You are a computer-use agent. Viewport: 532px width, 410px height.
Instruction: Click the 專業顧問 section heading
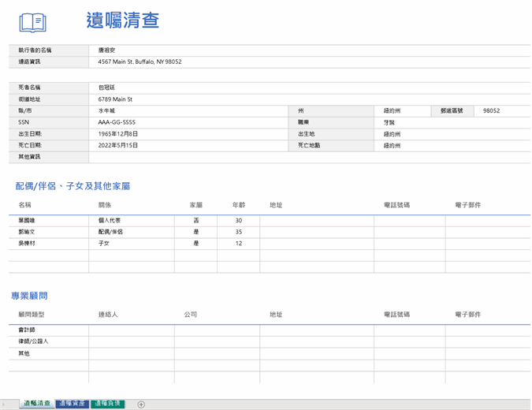[x=29, y=296]
